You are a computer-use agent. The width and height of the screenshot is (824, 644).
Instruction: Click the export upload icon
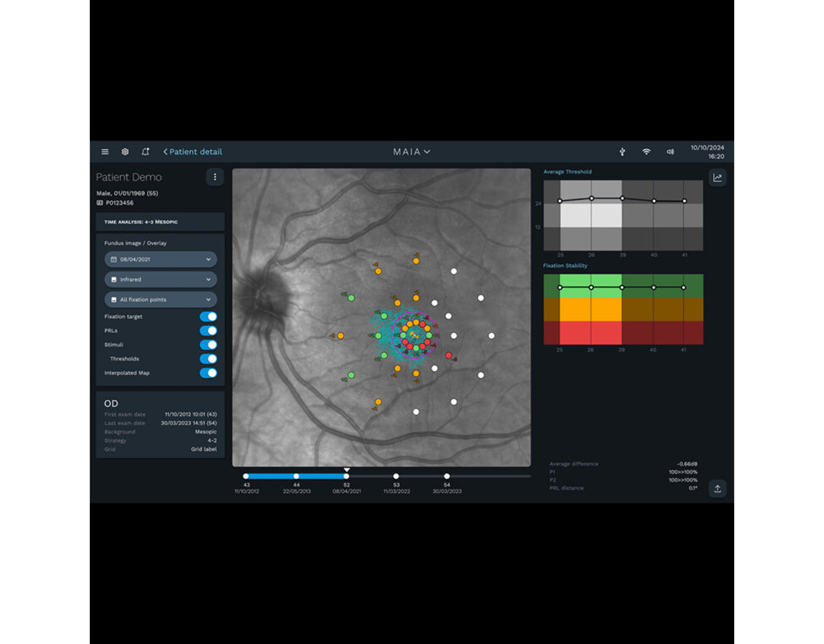(x=717, y=489)
